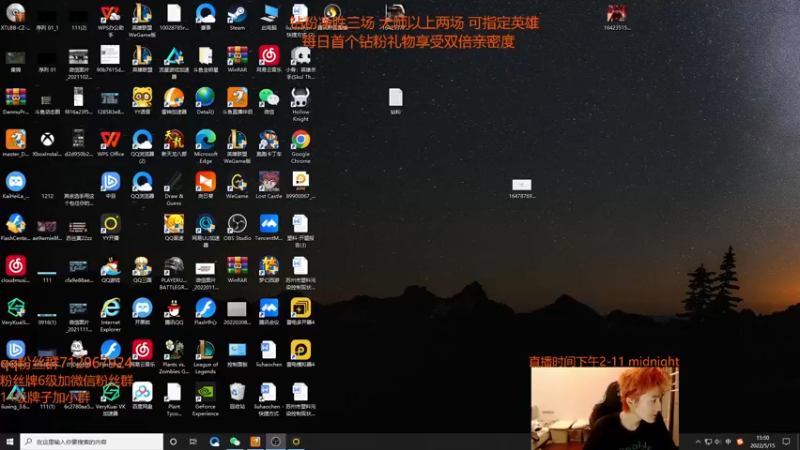Screen dimensions: 800x450
Task: Open the Recycle Bin (回收站) icon
Action: [x=237, y=396]
